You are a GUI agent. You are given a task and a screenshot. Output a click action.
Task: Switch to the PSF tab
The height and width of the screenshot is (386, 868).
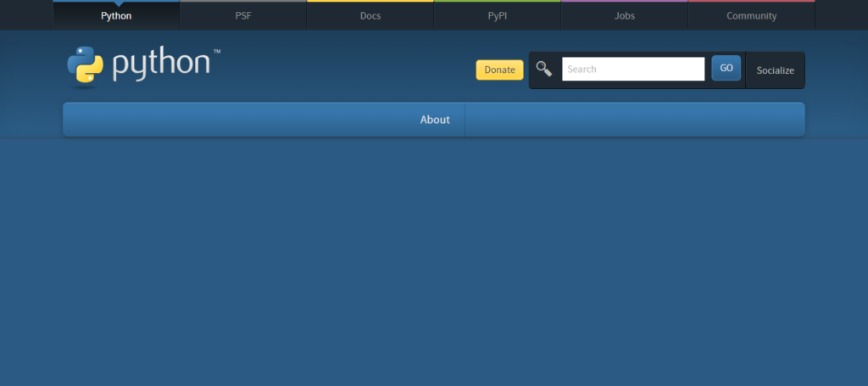click(x=243, y=15)
